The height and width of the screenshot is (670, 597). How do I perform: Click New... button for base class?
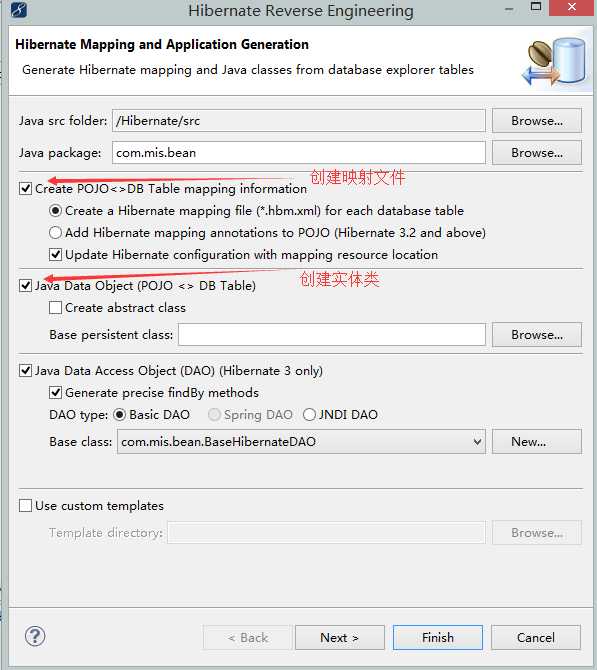537,442
